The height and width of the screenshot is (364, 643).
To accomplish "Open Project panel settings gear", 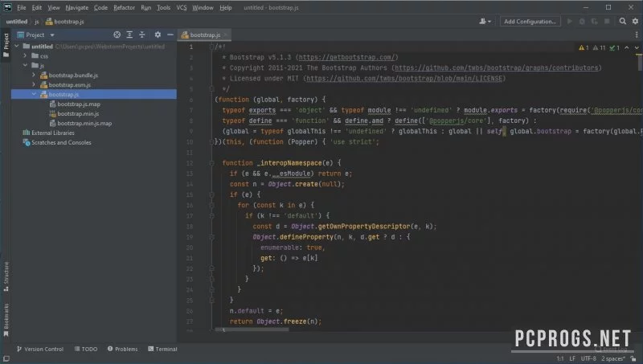I will [x=158, y=35].
